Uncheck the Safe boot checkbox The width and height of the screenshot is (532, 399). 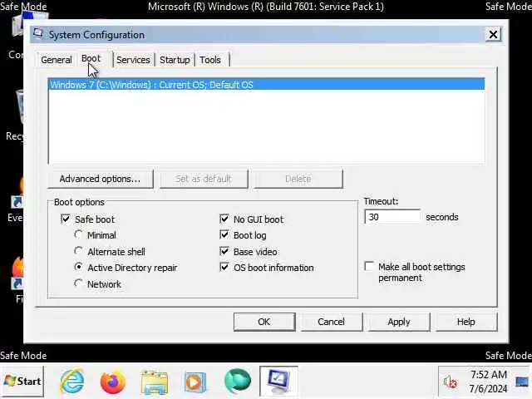pos(66,219)
